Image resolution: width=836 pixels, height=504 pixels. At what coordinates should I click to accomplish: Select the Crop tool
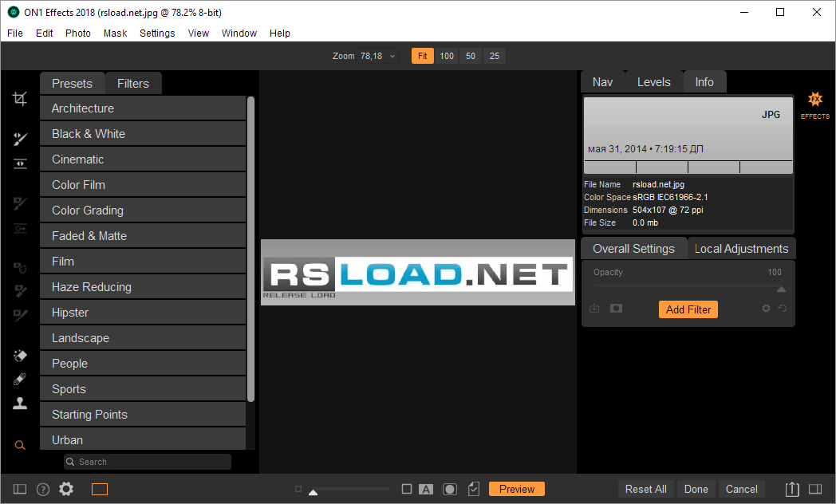(20, 99)
